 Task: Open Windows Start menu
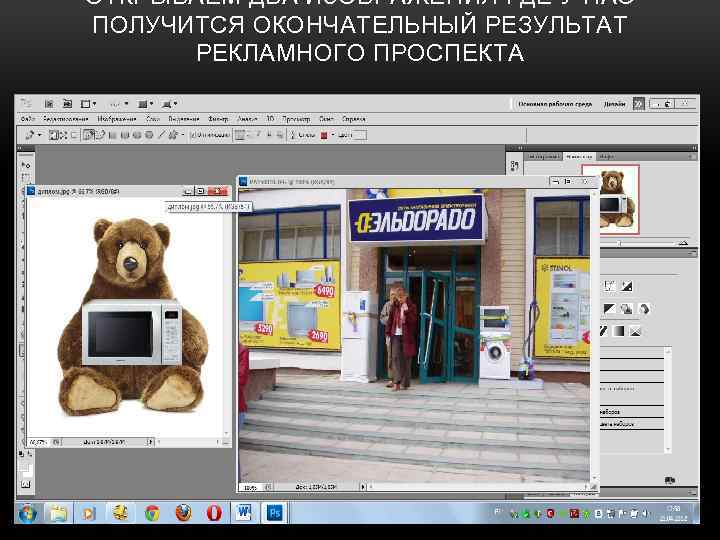point(28,513)
